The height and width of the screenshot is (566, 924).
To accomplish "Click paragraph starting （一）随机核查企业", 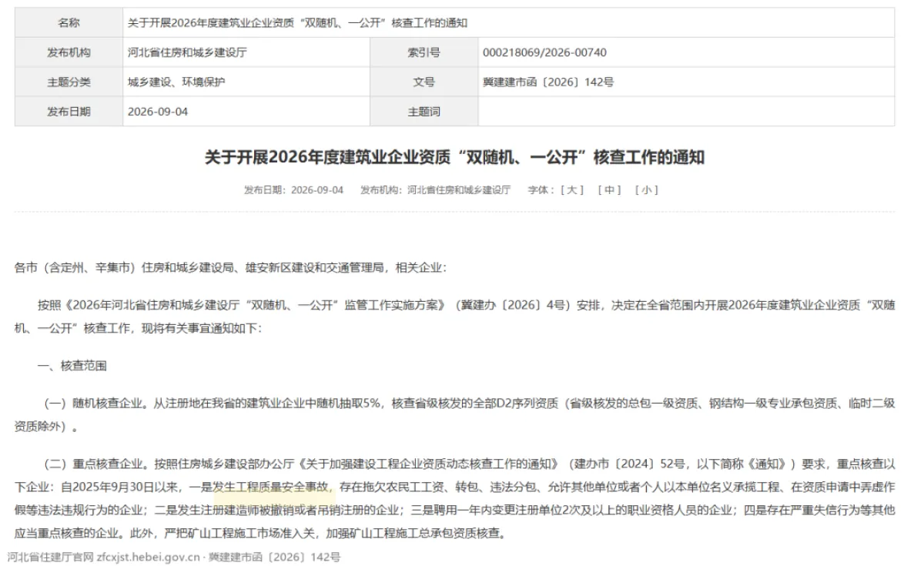I will click(x=454, y=414).
